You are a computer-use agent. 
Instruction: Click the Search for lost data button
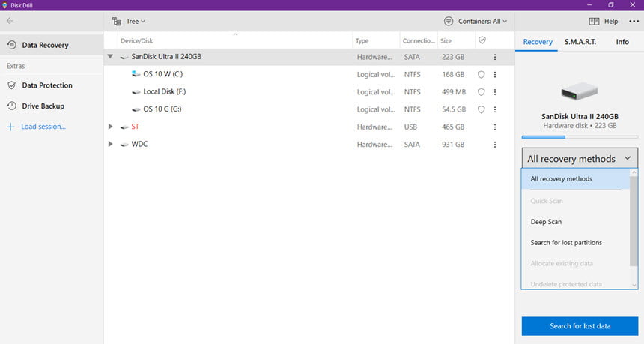click(580, 326)
